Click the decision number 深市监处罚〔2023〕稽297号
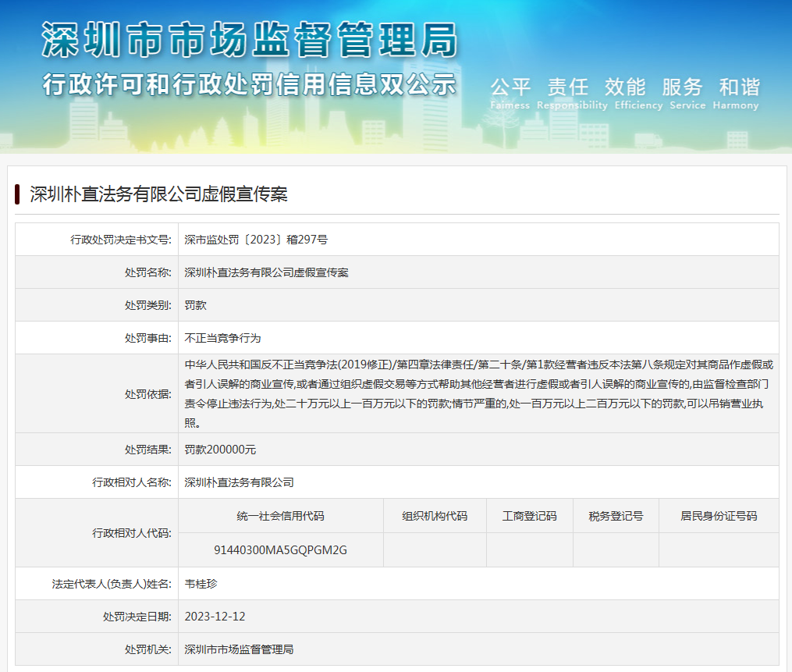The width and height of the screenshot is (792, 672). 256,240
